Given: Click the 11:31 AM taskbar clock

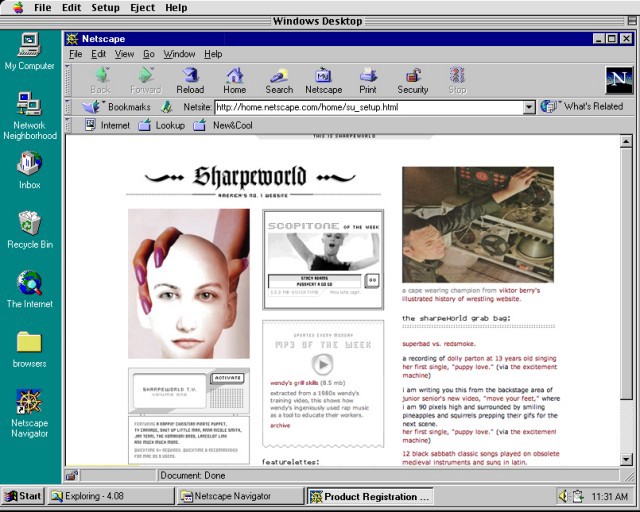Looking at the screenshot, I should [x=610, y=496].
